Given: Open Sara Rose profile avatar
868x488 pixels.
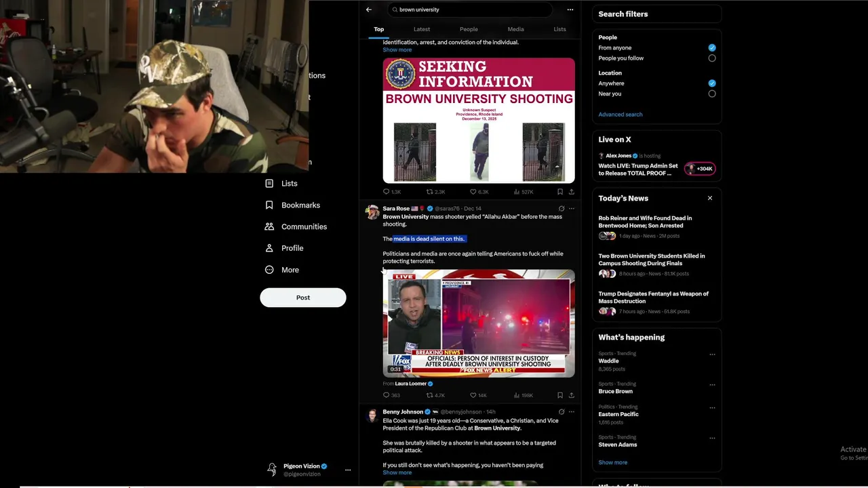Looking at the screenshot, I should 372,212.
